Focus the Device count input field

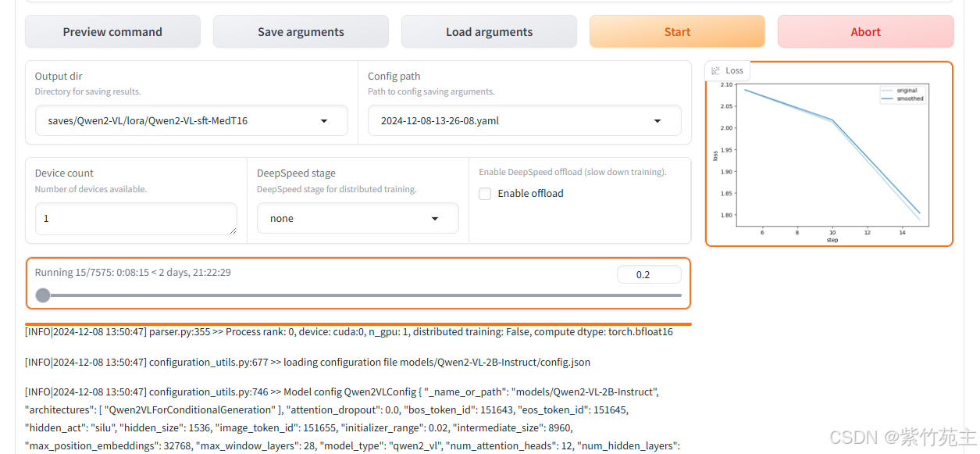pyautogui.click(x=136, y=219)
